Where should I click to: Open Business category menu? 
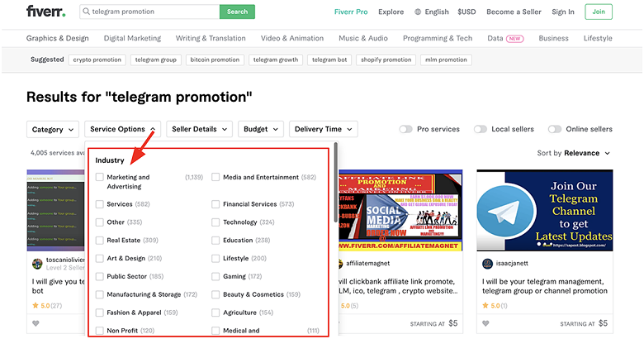pos(554,38)
